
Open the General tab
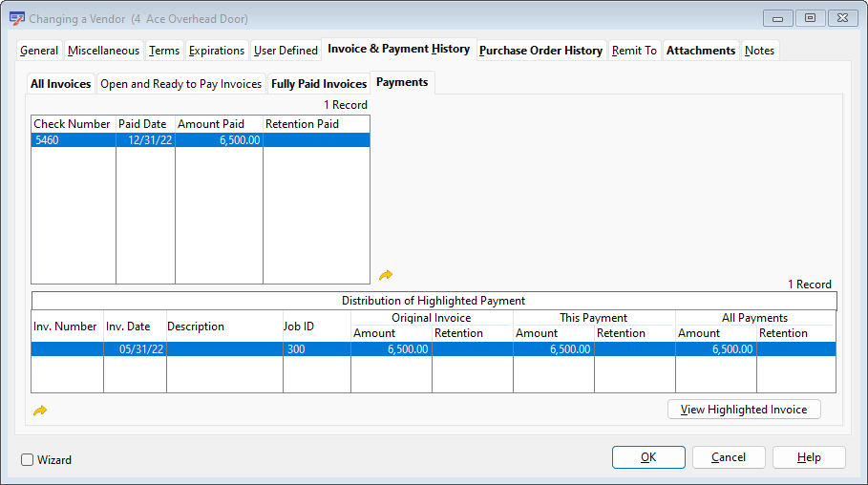pos(39,51)
